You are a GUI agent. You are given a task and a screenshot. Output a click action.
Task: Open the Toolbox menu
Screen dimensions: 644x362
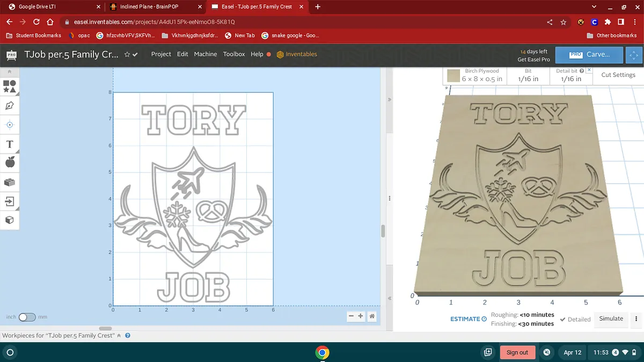(234, 54)
